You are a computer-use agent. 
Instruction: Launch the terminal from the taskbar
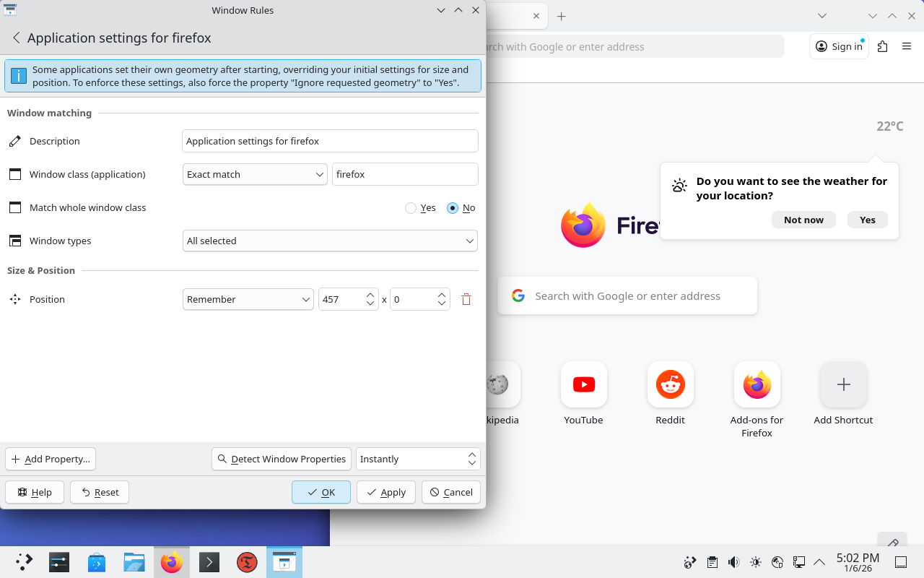(209, 562)
